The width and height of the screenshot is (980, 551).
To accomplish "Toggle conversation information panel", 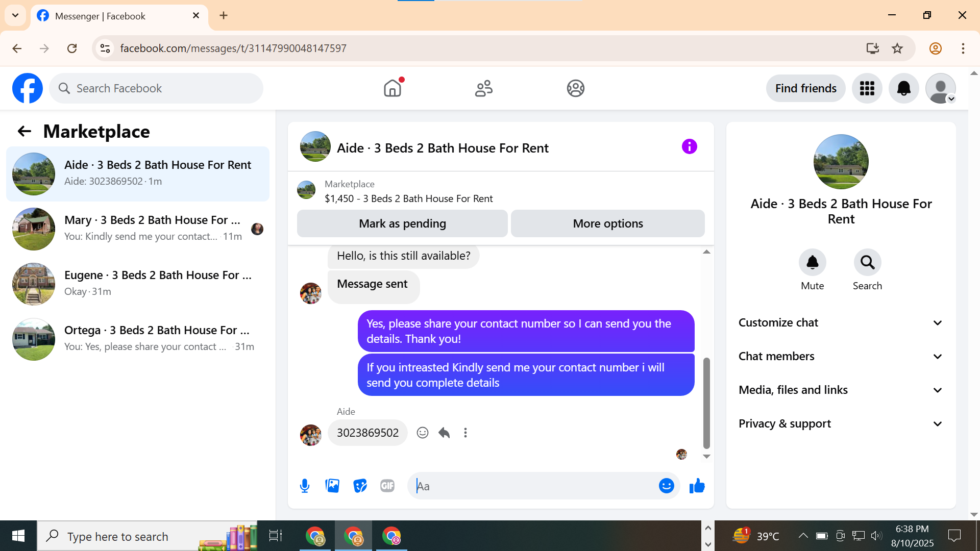I will (x=689, y=147).
